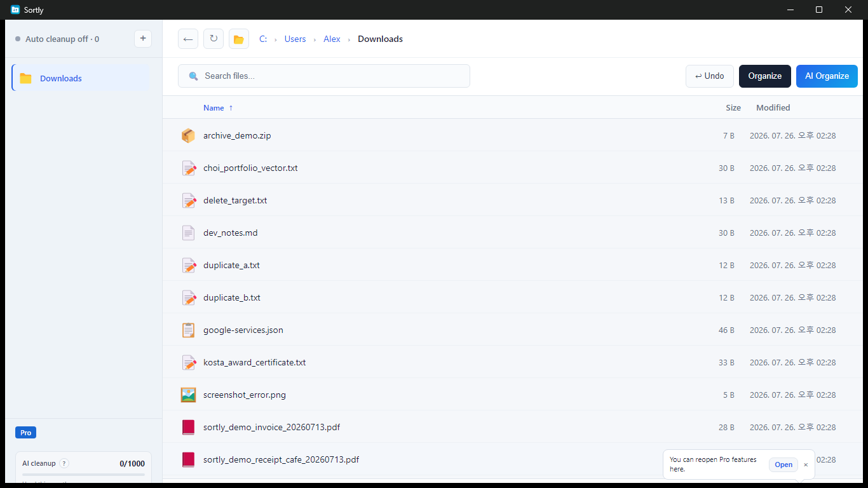
Task: Select the google-services.json file name
Action: pos(243,330)
